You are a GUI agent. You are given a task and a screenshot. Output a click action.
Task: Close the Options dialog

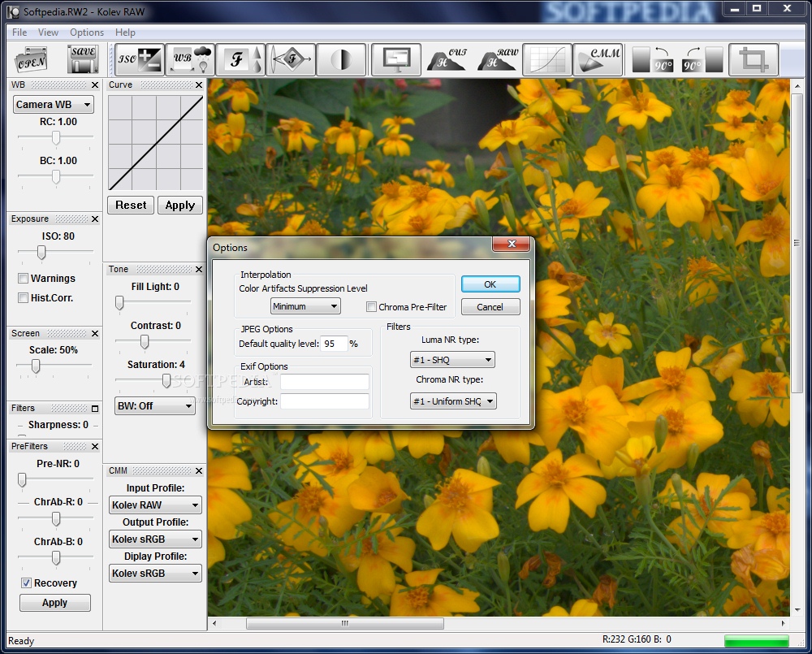pos(512,244)
